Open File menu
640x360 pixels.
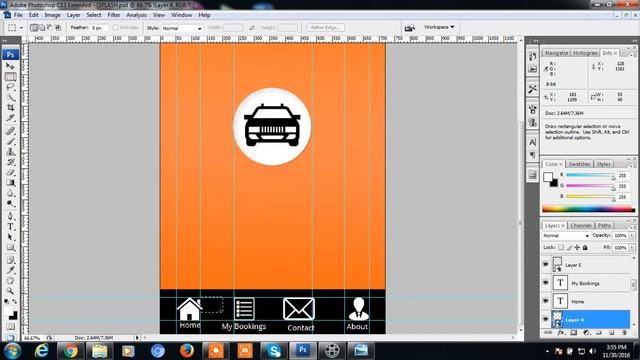(18, 15)
